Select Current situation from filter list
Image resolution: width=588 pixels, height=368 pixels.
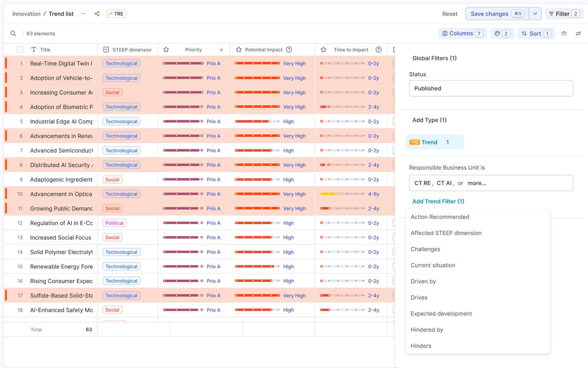(x=478, y=265)
